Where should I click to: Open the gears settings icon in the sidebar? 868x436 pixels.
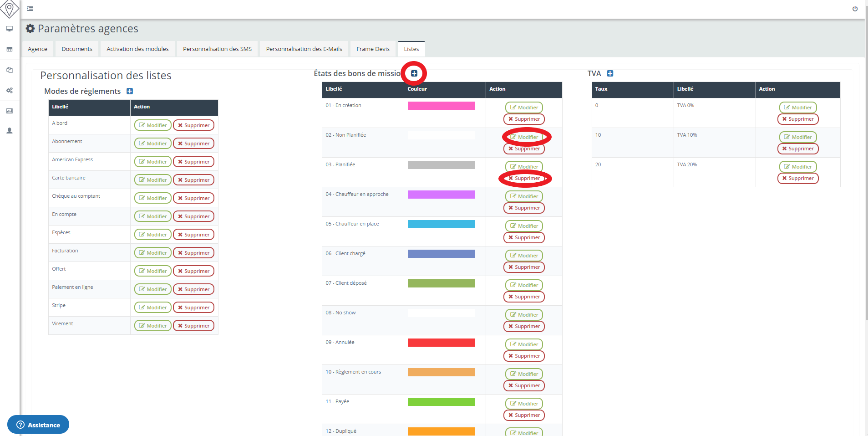(10, 90)
